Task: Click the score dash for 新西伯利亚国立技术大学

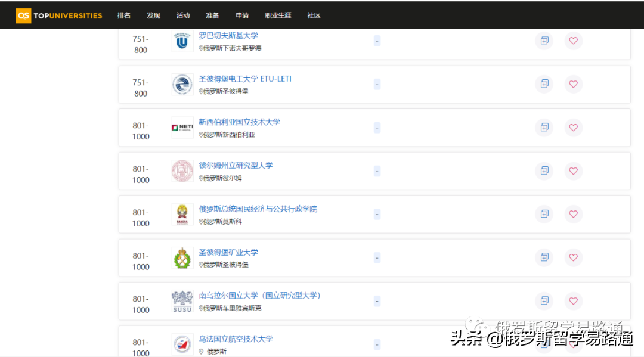Action: pos(377,128)
